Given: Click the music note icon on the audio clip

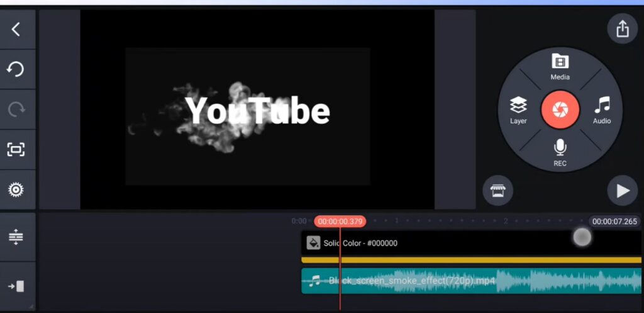Looking at the screenshot, I should pos(314,281).
